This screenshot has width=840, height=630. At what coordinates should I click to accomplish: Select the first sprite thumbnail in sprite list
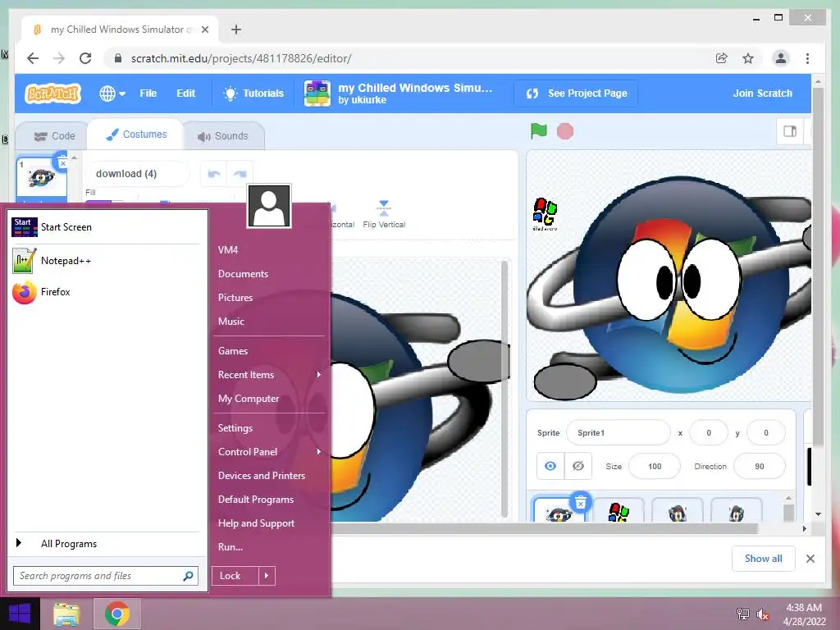pos(558,510)
